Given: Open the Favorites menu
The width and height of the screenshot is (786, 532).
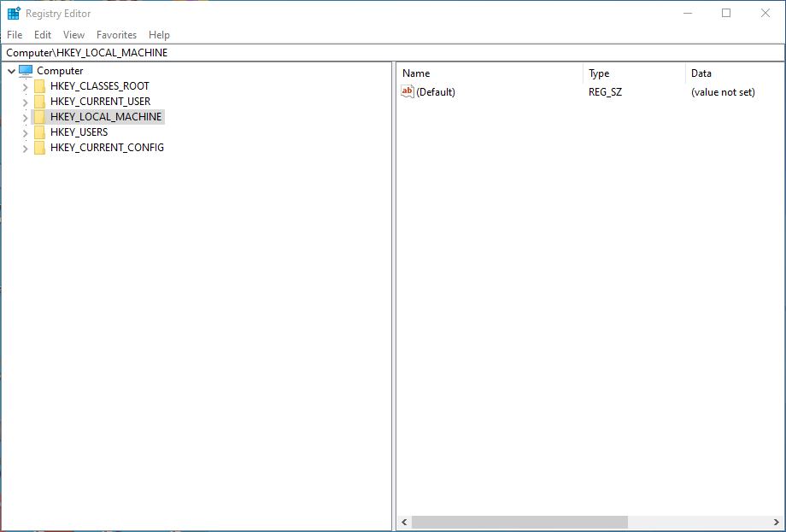Looking at the screenshot, I should click(116, 35).
